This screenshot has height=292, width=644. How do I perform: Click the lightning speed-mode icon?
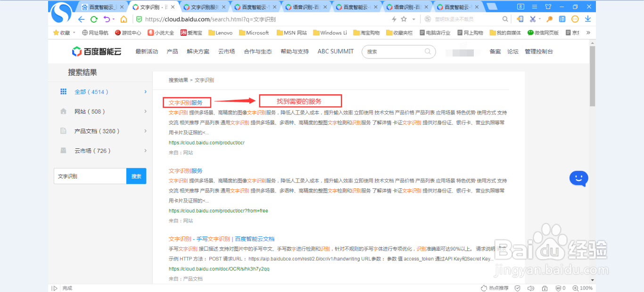[x=394, y=19]
